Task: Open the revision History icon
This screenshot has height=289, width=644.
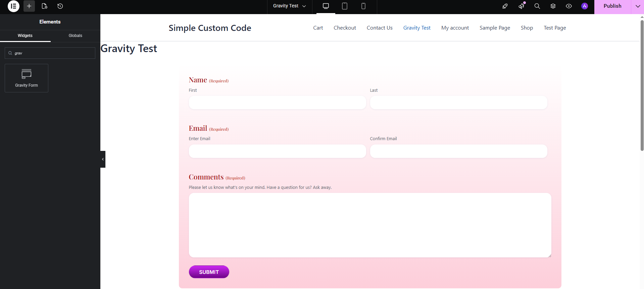Action: (x=60, y=6)
